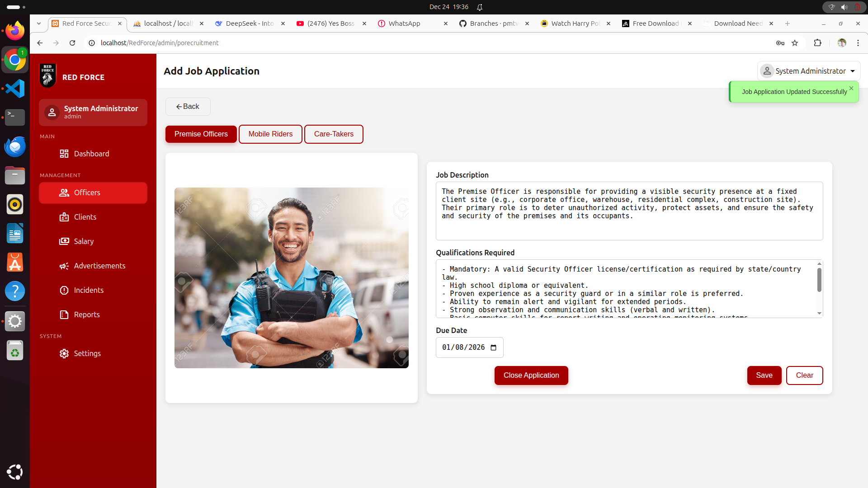Expand the browser tab search chevron
Screen dimensions: 868x488
coord(39,23)
